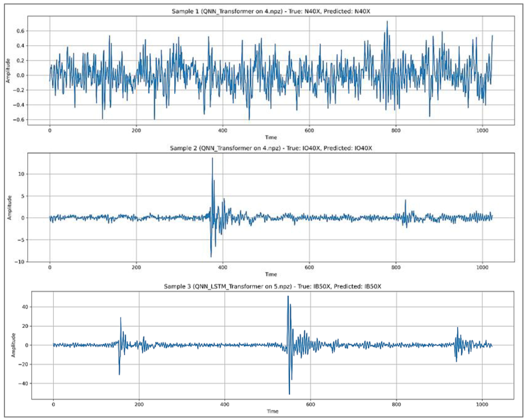The image size is (525, 420).
Task: Select x-axis tick 400 of Sample 2
Action: click(x=223, y=267)
